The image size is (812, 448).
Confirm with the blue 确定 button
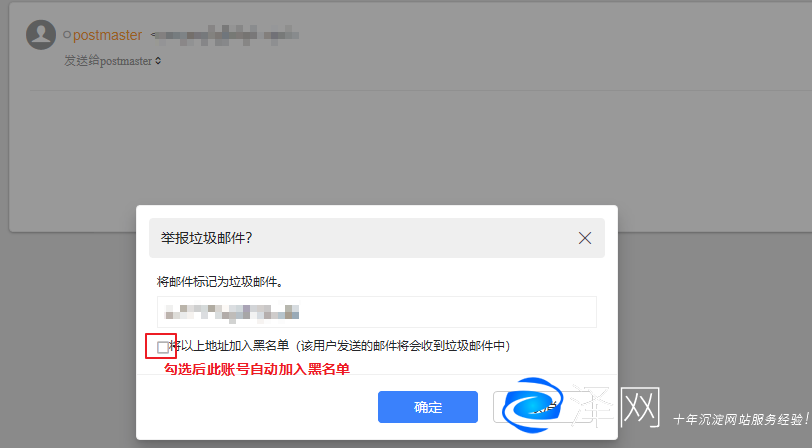tap(428, 407)
